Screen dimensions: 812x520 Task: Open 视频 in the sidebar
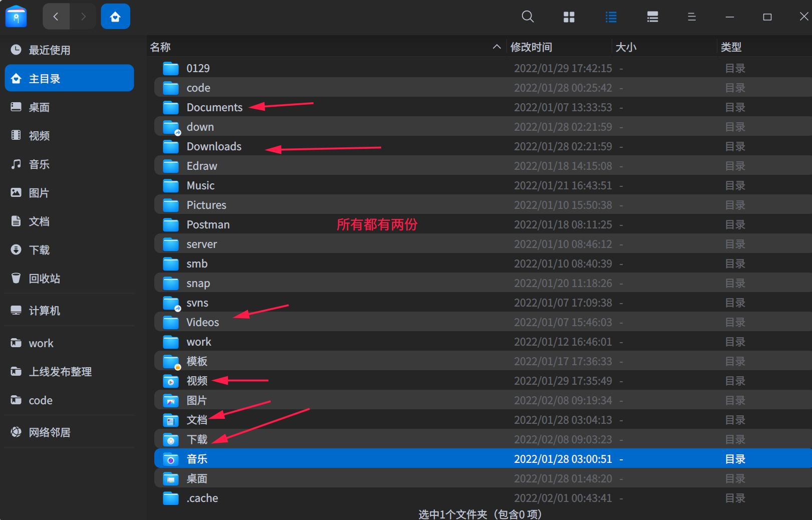pyautogui.click(x=69, y=136)
